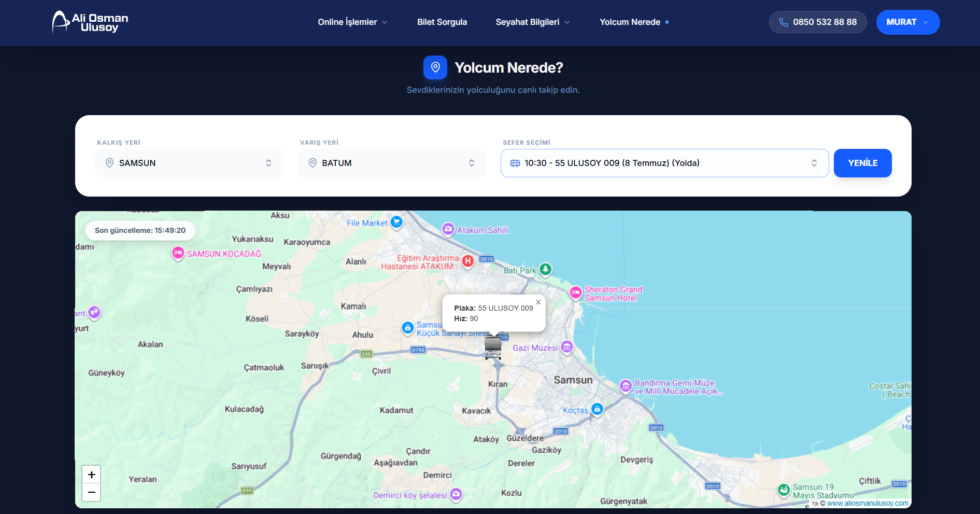This screenshot has width=980, height=514.
Task: Go to Bilet Sorgula page
Action: tap(442, 22)
